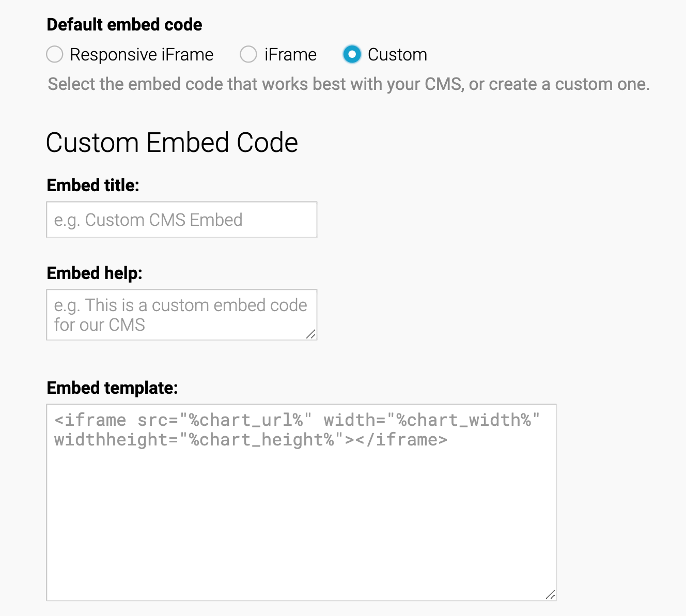Click inside the Embed title field

tap(181, 220)
